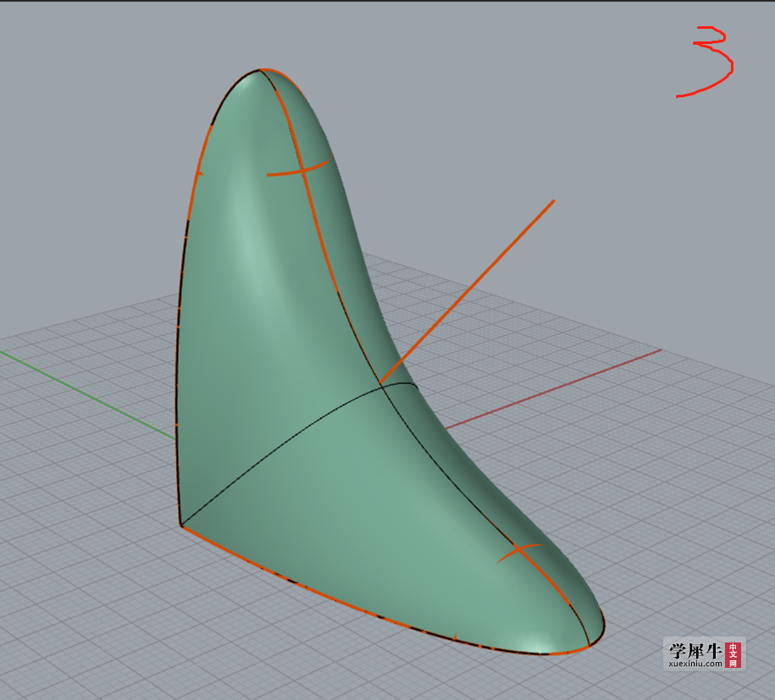Click the red 中文网 badge

click(733, 654)
